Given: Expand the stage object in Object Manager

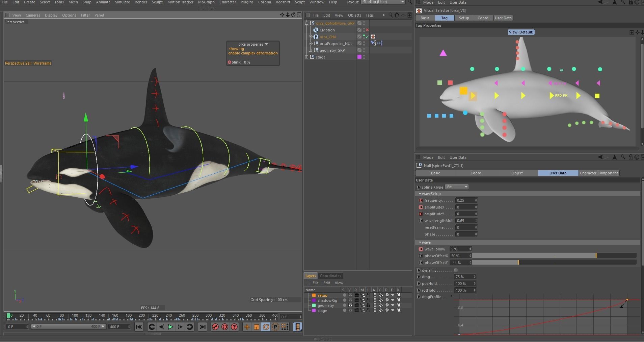Looking at the screenshot, I should (307, 57).
